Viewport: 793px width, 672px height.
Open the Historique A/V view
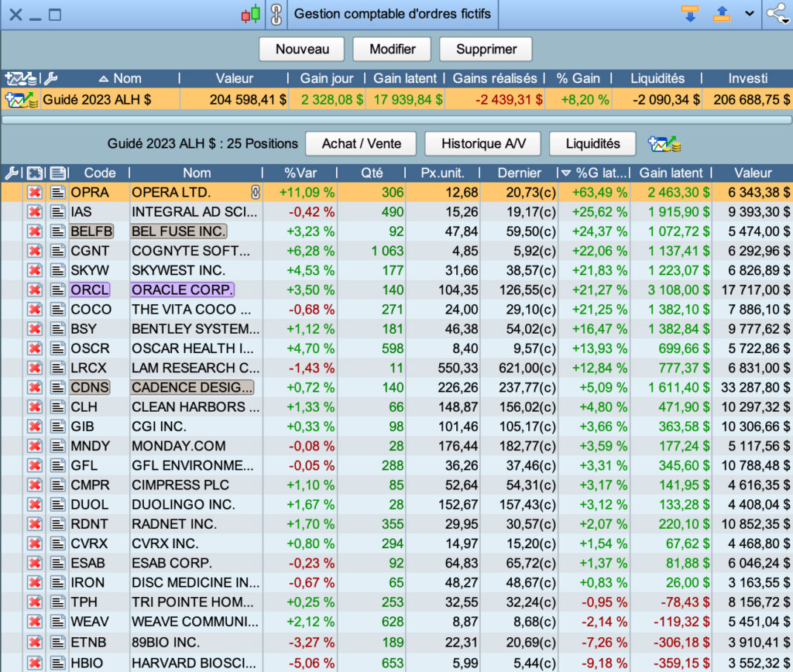click(x=483, y=143)
